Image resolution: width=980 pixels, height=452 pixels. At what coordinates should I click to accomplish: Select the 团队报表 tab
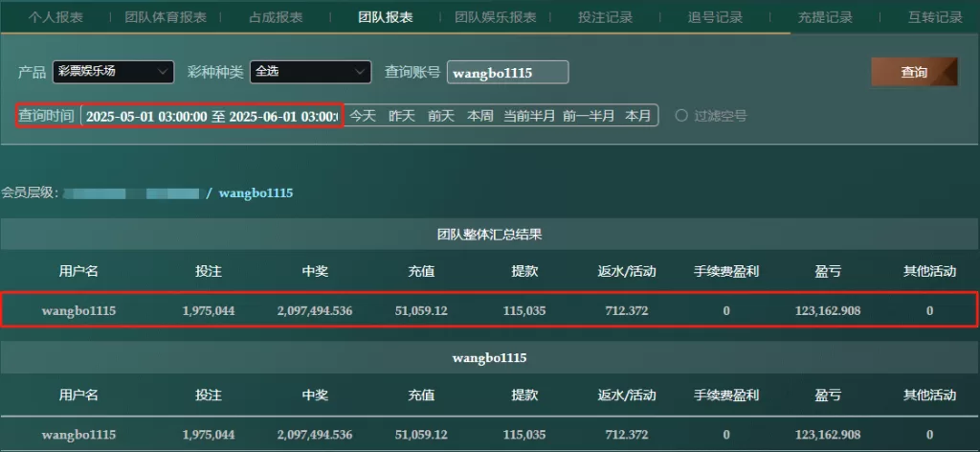pos(386,17)
